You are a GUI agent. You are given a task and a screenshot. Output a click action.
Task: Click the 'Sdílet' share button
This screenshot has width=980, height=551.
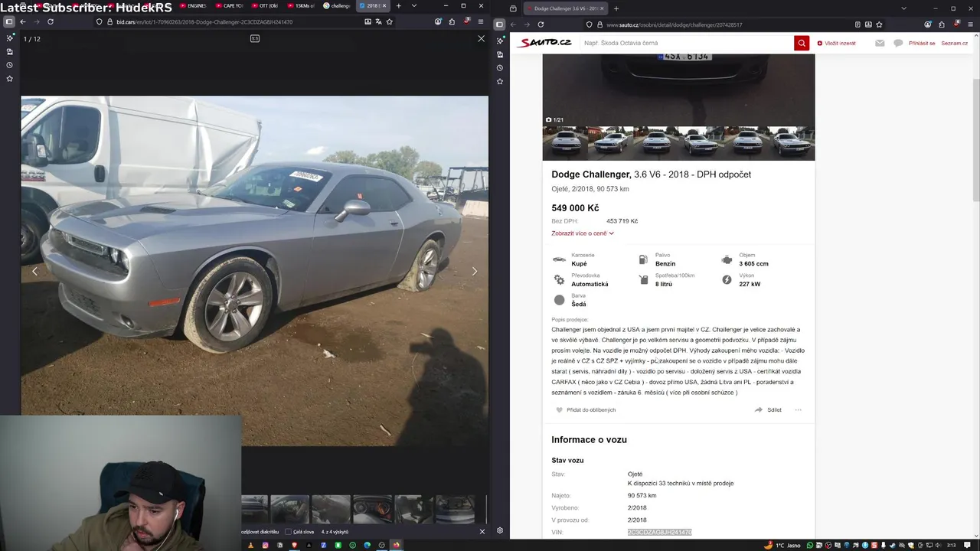[768, 410]
